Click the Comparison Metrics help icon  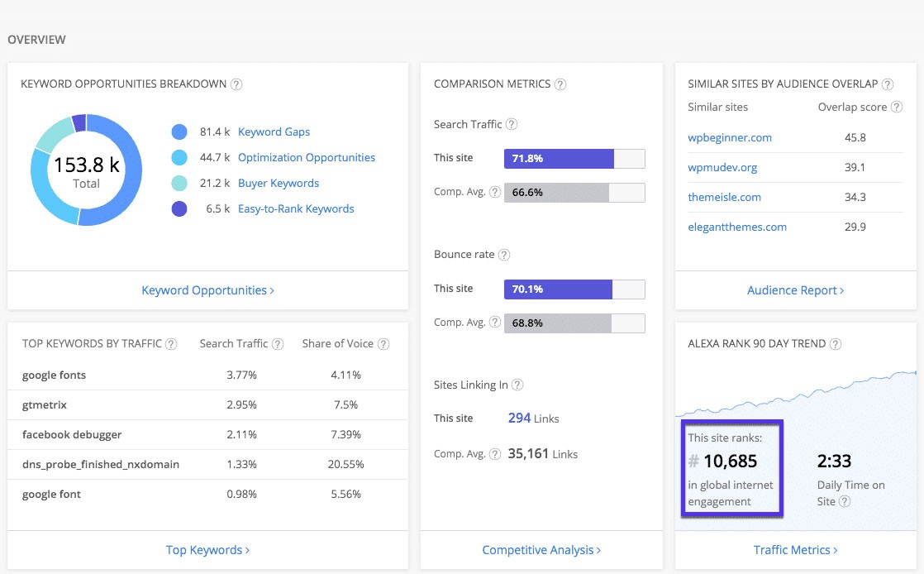tap(561, 84)
